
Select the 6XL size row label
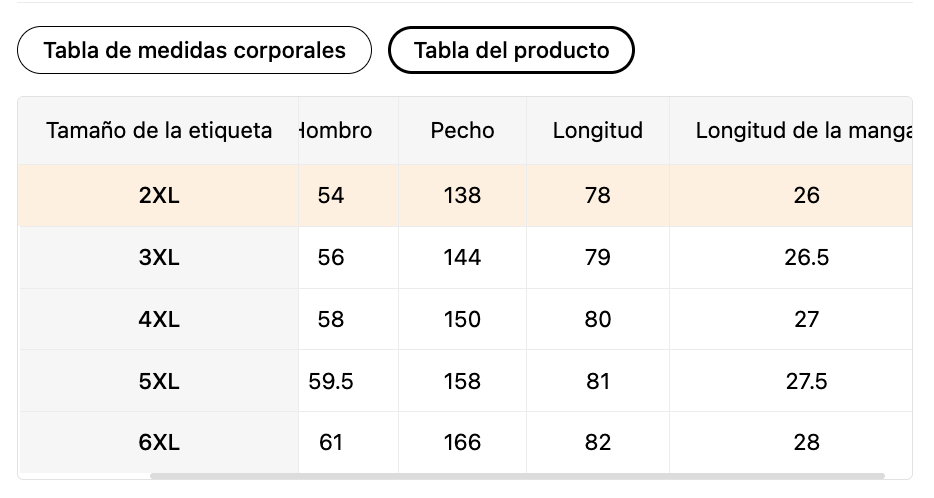[x=158, y=443]
